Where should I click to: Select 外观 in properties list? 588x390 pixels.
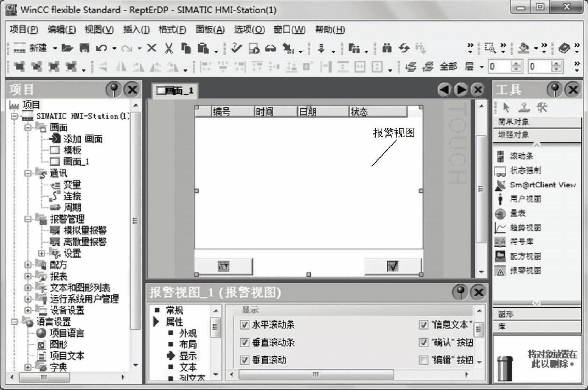[188, 333]
